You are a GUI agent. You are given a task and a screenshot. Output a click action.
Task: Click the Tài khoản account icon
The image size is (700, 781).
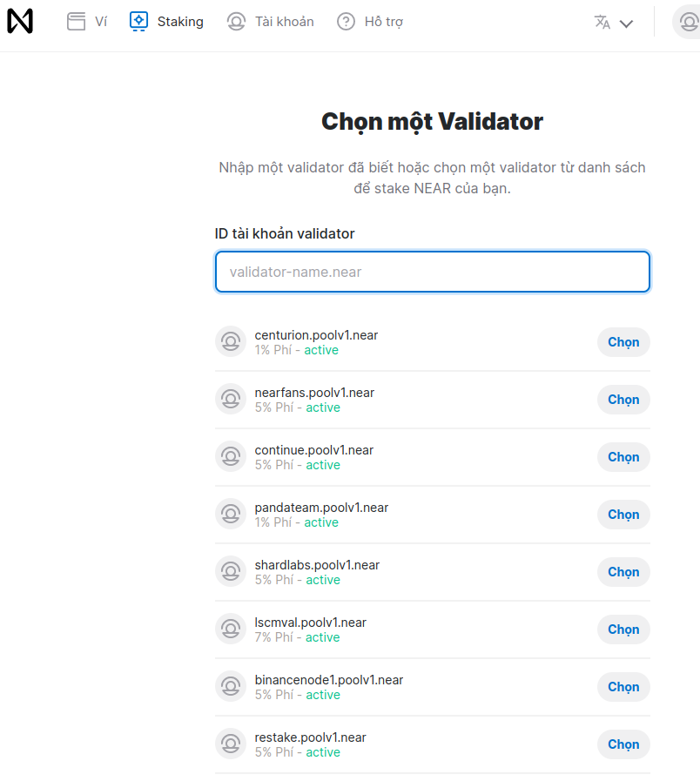(236, 22)
